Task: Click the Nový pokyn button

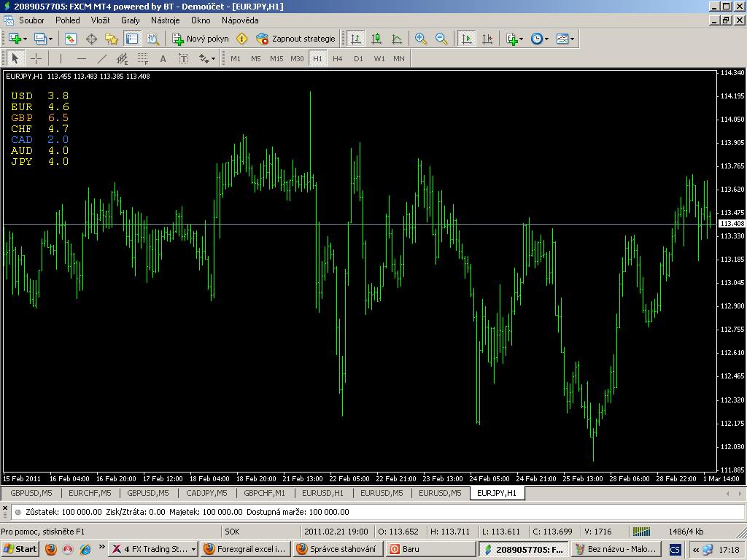Action: point(201,39)
